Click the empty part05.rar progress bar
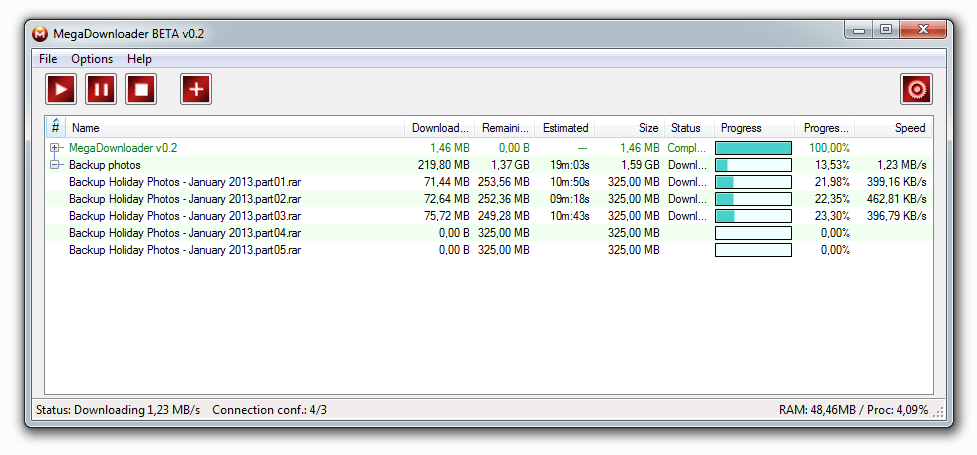This screenshot has width=977, height=455. [x=753, y=250]
